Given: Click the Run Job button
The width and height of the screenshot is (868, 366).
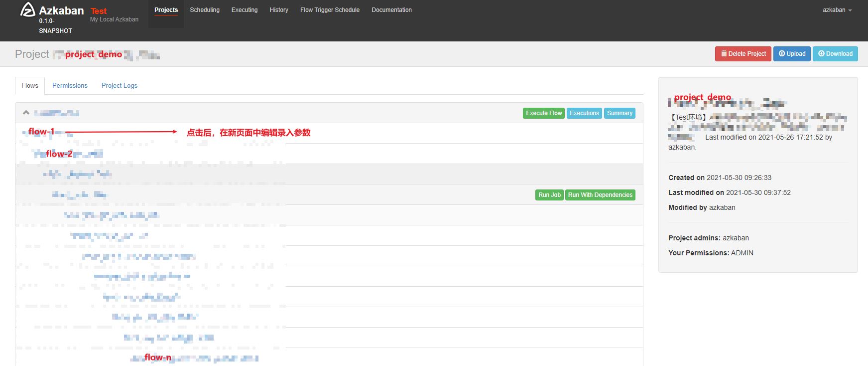Looking at the screenshot, I should [549, 195].
